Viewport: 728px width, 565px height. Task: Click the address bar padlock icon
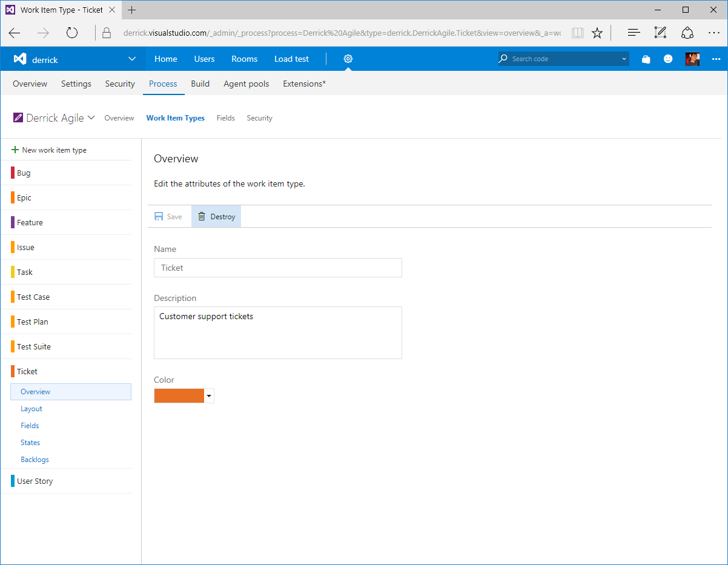click(107, 33)
